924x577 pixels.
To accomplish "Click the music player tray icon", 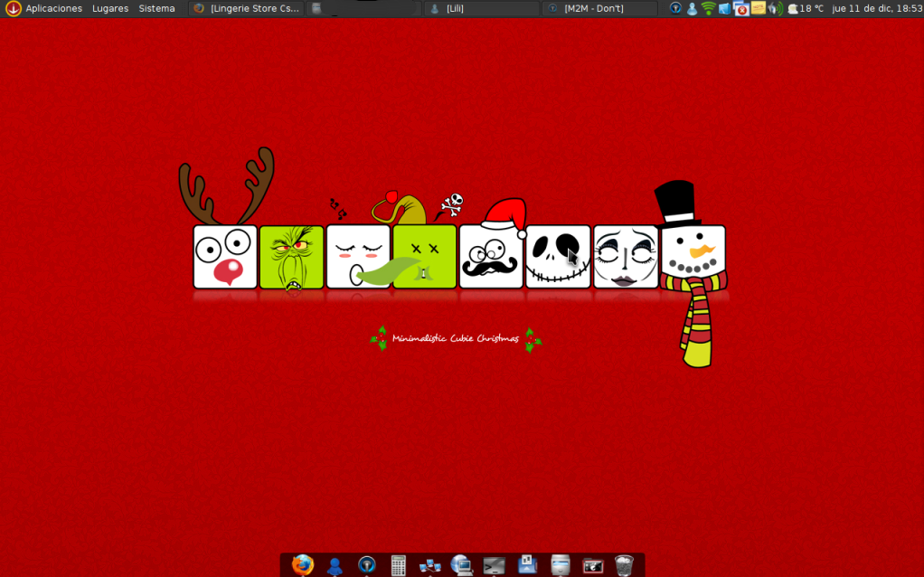I will pos(675,8).
